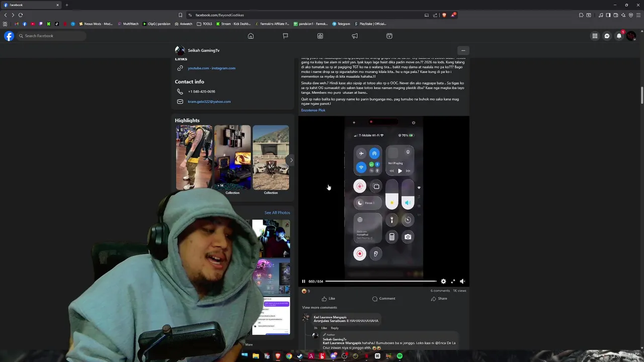
Task: Open the Brave Shields lion icon
Action: coord(444,15)
